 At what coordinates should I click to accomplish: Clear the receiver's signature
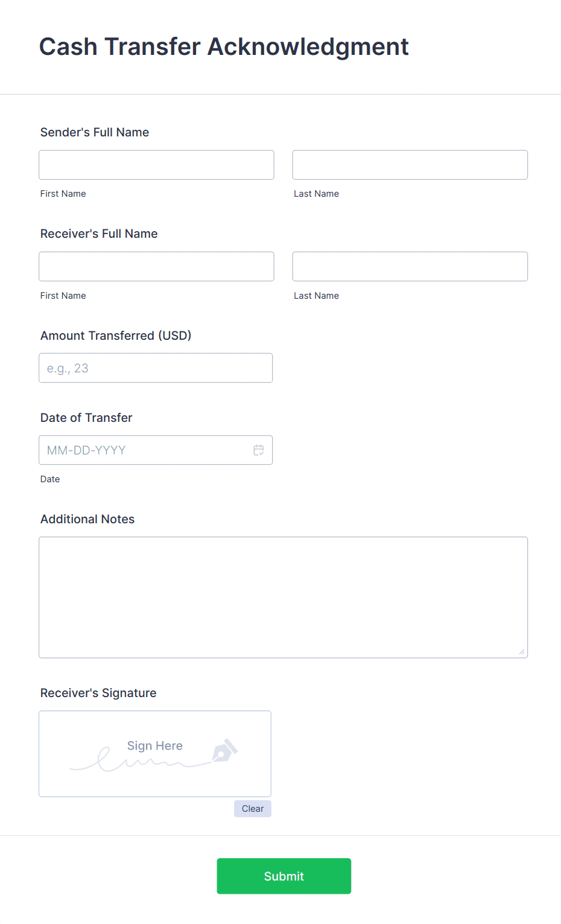pyautogui.click(x=252, y=808)
